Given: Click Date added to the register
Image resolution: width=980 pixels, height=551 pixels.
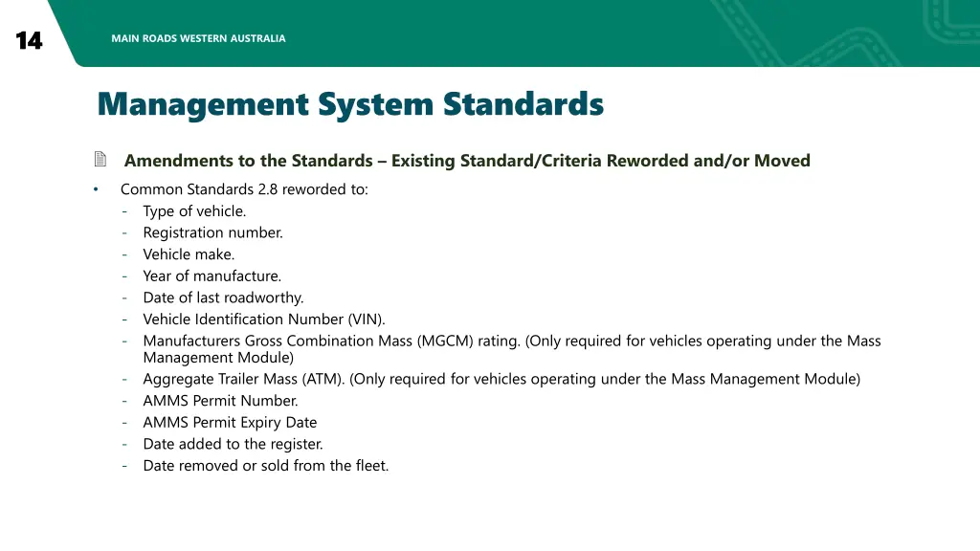Looking at the screenshot, I should tap(233, 444).
